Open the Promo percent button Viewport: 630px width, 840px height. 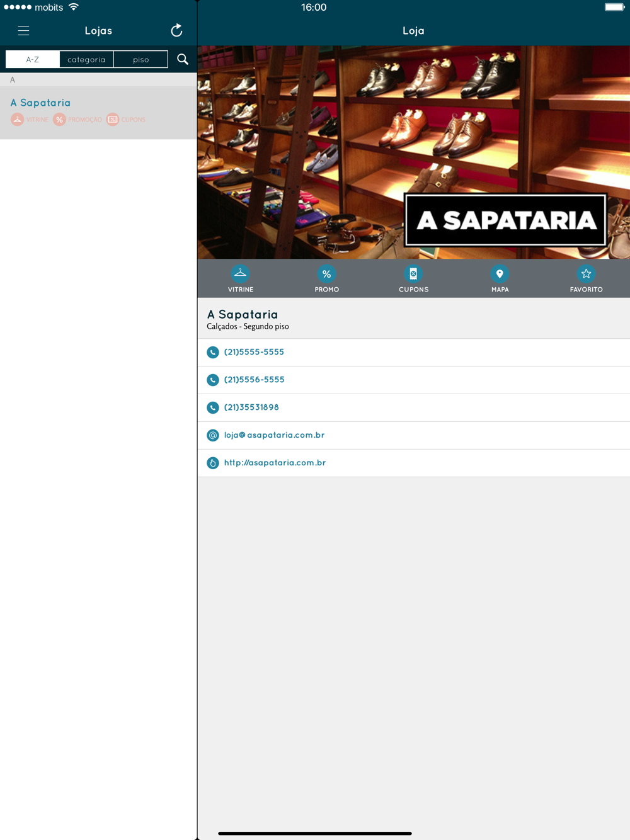(x=327, y=279)
